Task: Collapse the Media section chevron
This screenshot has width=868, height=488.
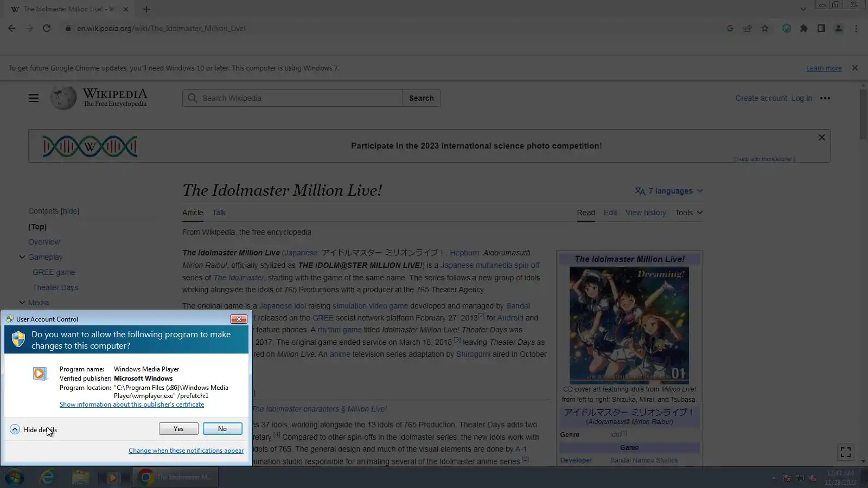Action: click(22, 303)
